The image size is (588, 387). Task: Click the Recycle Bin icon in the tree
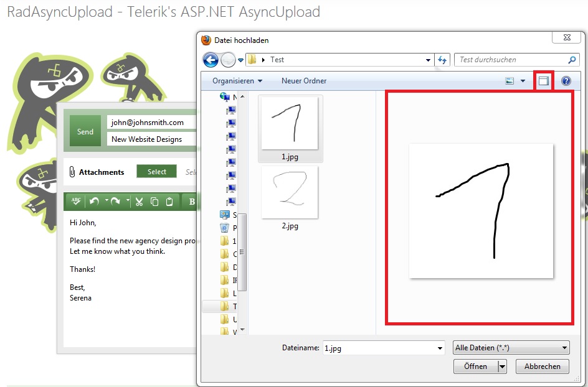click(225, 227)
